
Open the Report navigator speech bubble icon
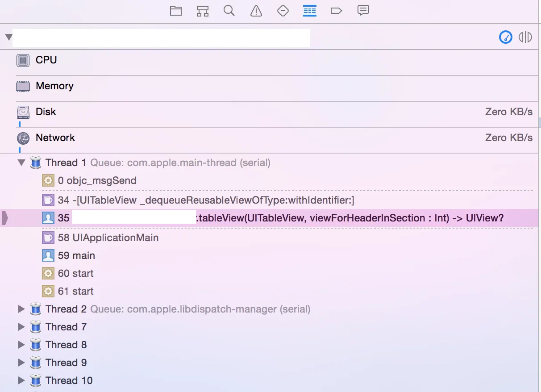point(363,10)
